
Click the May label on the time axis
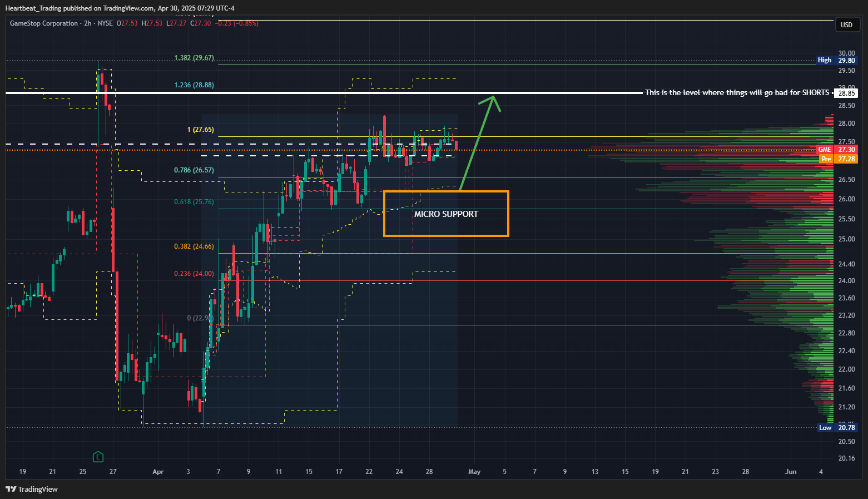pyautogui.click(x=474, y=472)
